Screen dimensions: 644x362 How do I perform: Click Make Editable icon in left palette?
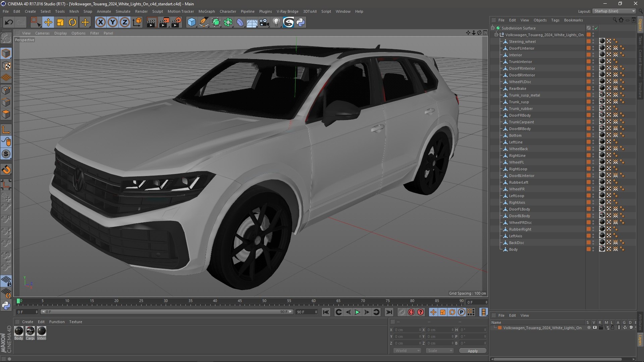tap(6, 38)
